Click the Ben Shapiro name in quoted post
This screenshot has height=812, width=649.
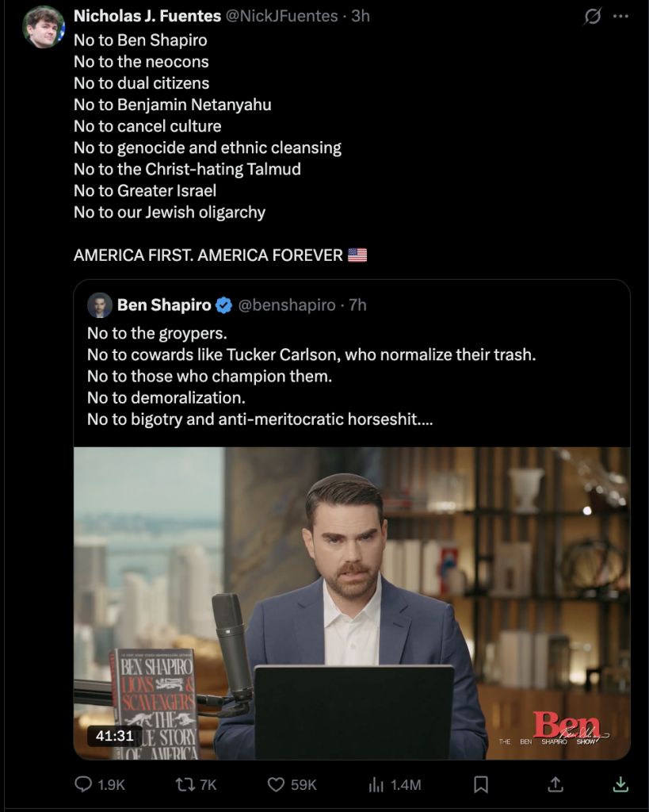(164, 305)
